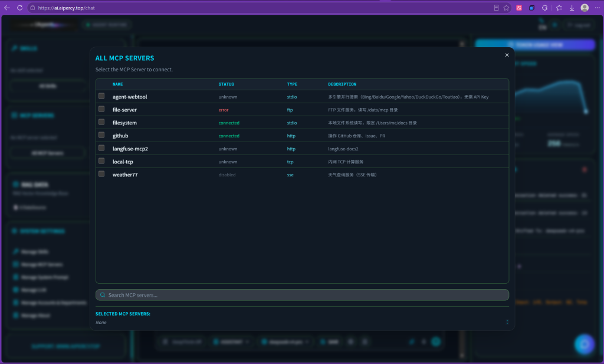
Task: Click stdio type in agent-webtool row
Action: coord(291,97)
